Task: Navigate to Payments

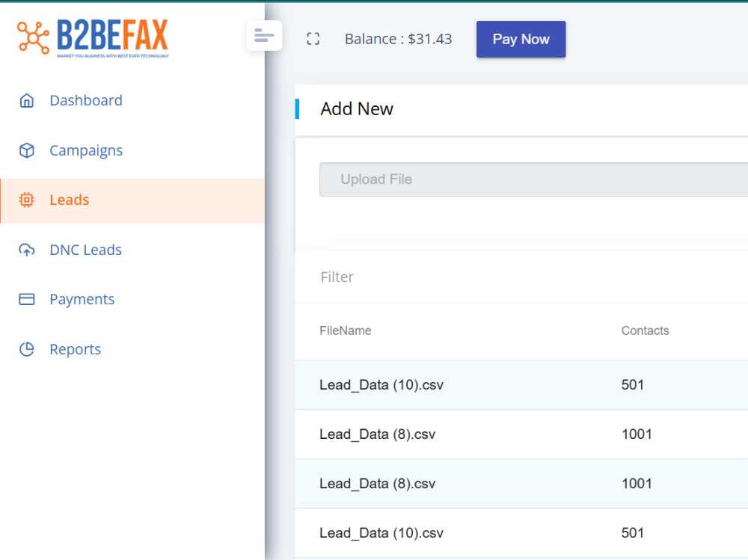Action: click(x=132, y=300)
